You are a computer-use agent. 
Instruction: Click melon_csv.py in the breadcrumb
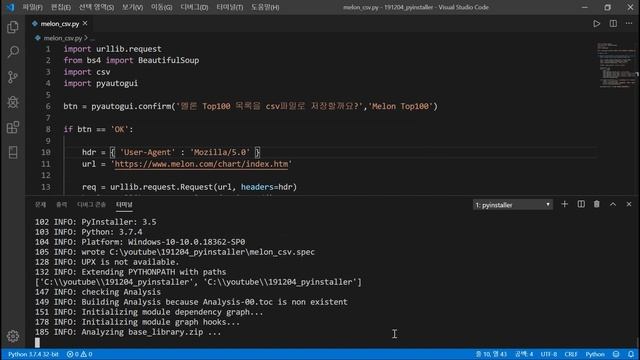click(x=63, y=38)
